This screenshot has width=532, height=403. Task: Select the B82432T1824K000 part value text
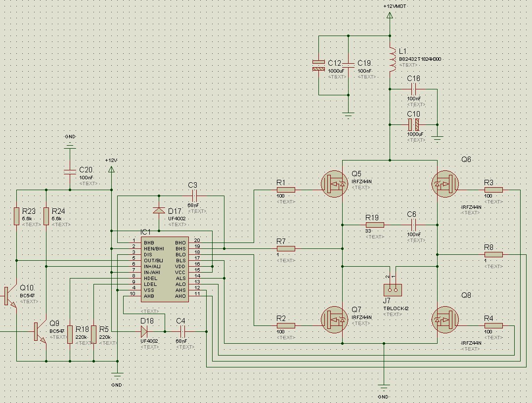pos(420,59)
